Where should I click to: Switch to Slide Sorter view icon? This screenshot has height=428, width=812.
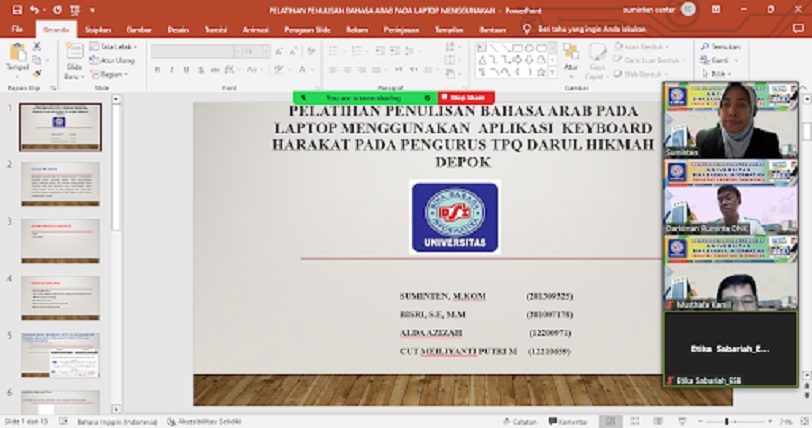click(635, 421)
